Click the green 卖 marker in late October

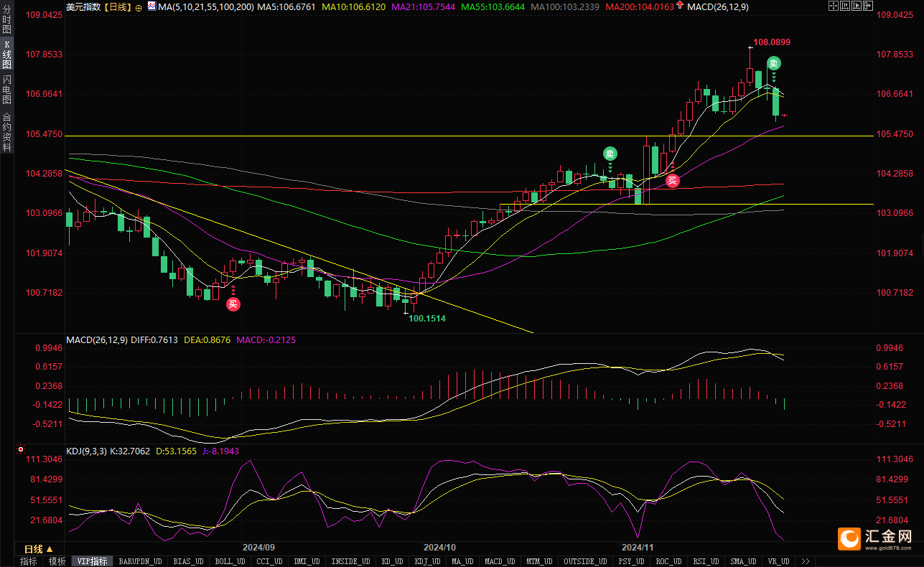pos(610,153)
